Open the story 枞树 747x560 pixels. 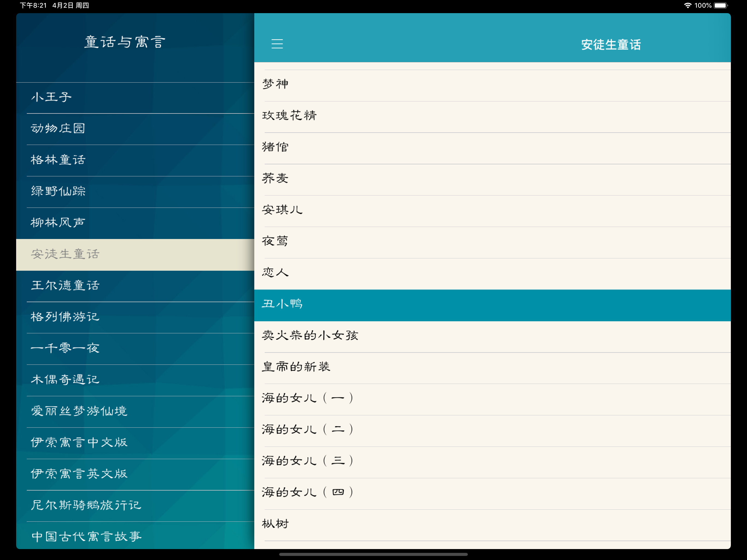[492, 525]
